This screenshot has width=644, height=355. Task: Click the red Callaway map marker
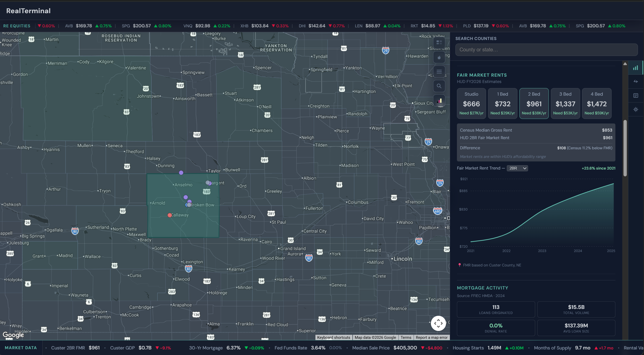tap(170, 215)
